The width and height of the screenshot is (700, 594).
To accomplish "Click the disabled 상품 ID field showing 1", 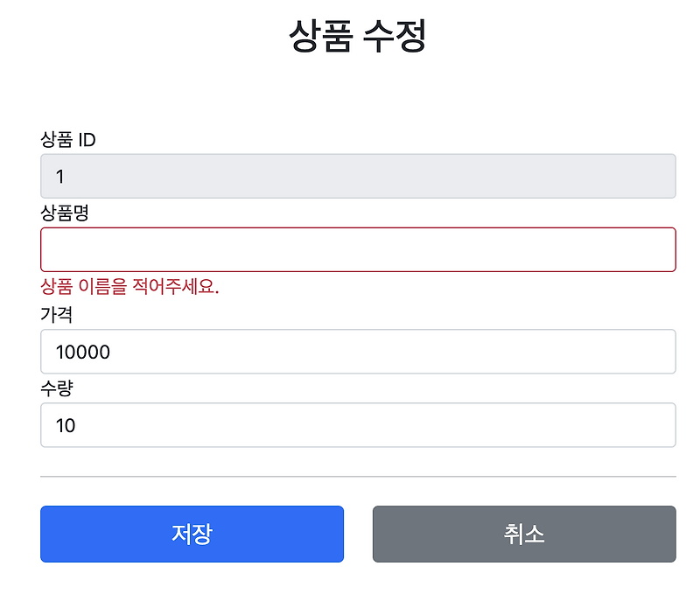I will [x=357, y=176].
